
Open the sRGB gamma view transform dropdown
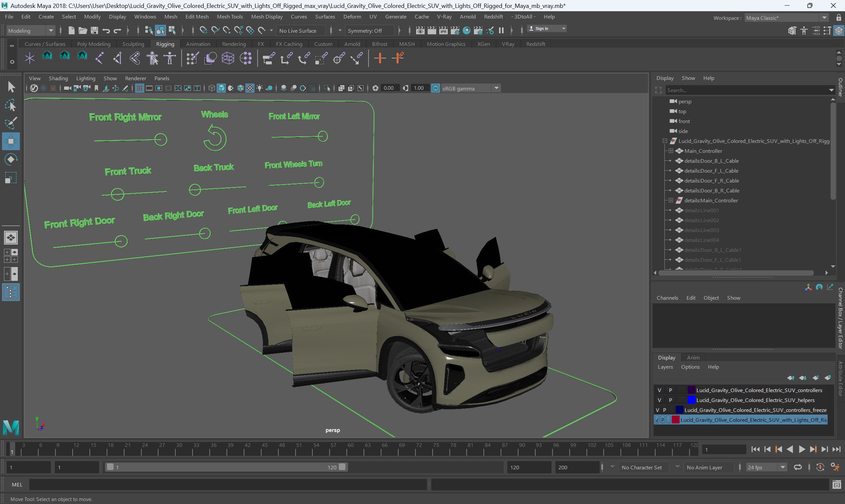[471, 88]
